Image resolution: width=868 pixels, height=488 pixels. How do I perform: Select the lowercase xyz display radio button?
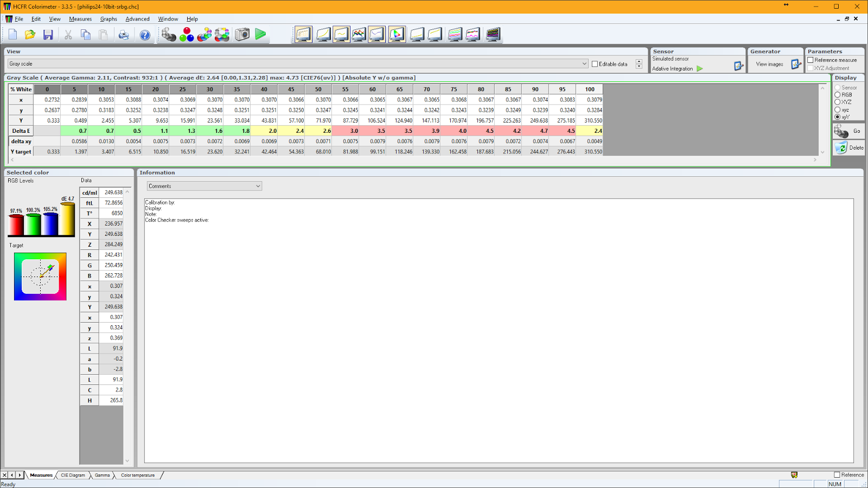point(838,110)
